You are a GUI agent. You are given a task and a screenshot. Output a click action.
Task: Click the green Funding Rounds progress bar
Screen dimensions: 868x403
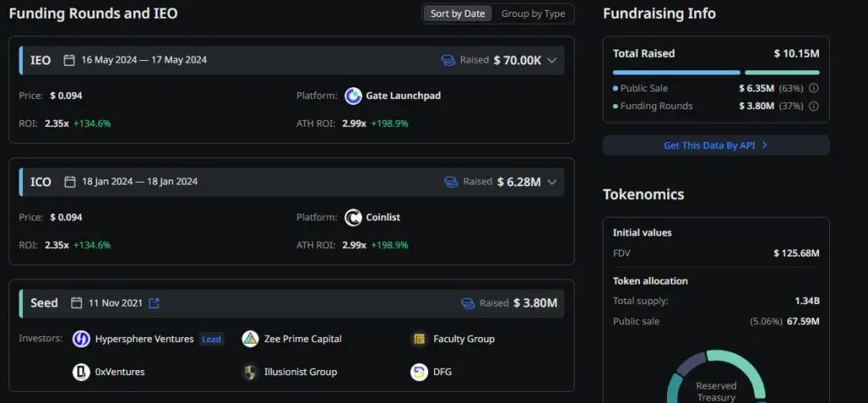(x=782, y=73)
